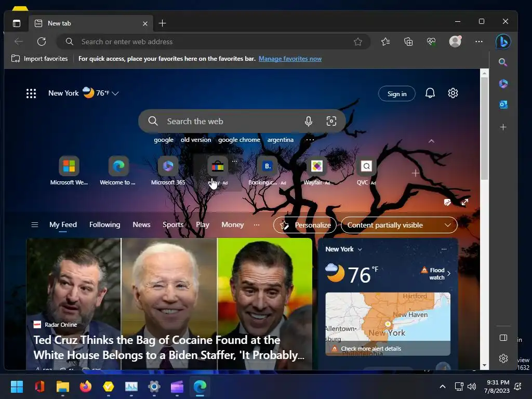This screenshot has height=399, width=532.
Task: Click the Search the web box
Action: tap(242, 121)
